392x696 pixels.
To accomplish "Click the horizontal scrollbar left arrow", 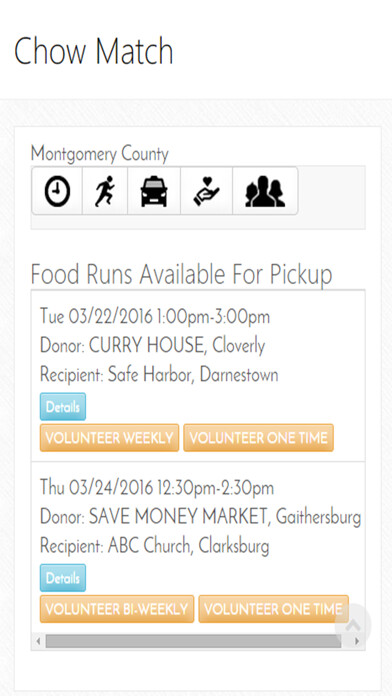I will tap(38, 641).
